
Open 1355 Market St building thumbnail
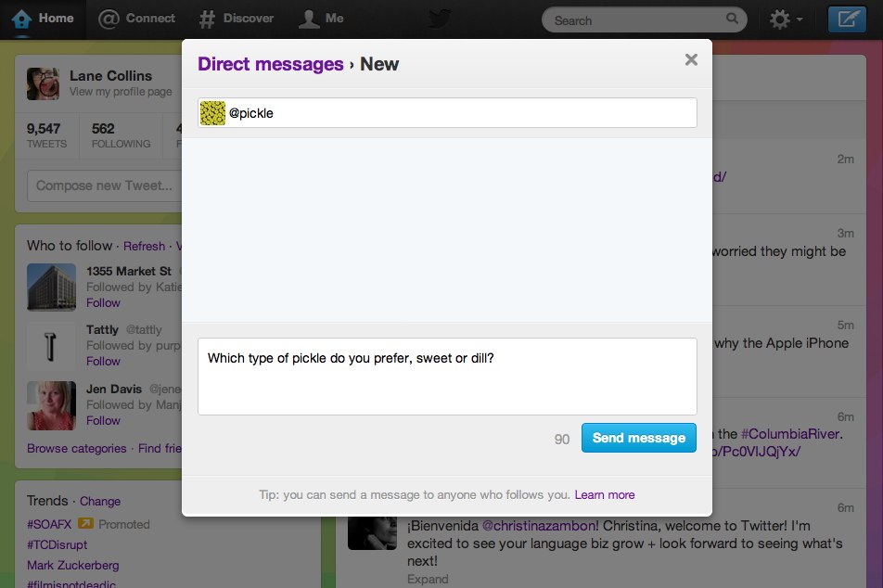point(51,288)
